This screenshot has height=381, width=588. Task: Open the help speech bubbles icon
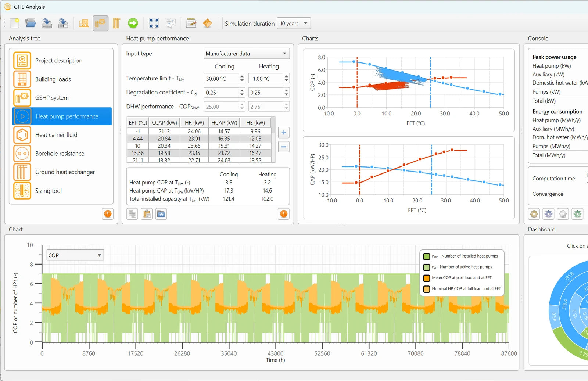(170, 24)
